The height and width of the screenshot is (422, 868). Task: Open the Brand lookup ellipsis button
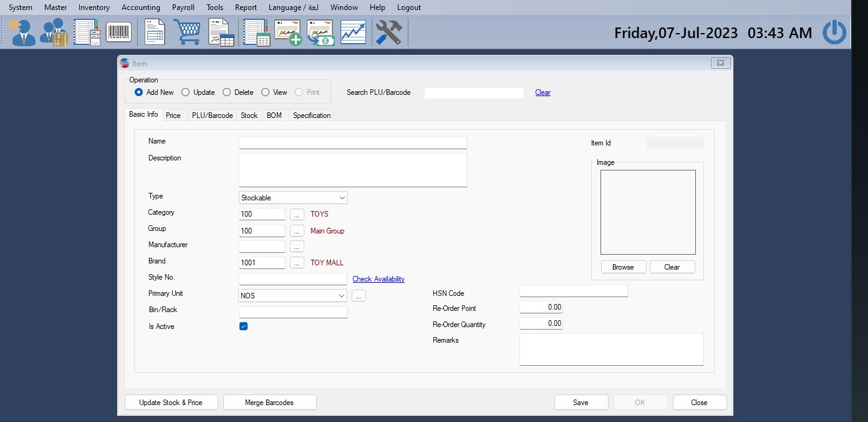tap(297, 263)
